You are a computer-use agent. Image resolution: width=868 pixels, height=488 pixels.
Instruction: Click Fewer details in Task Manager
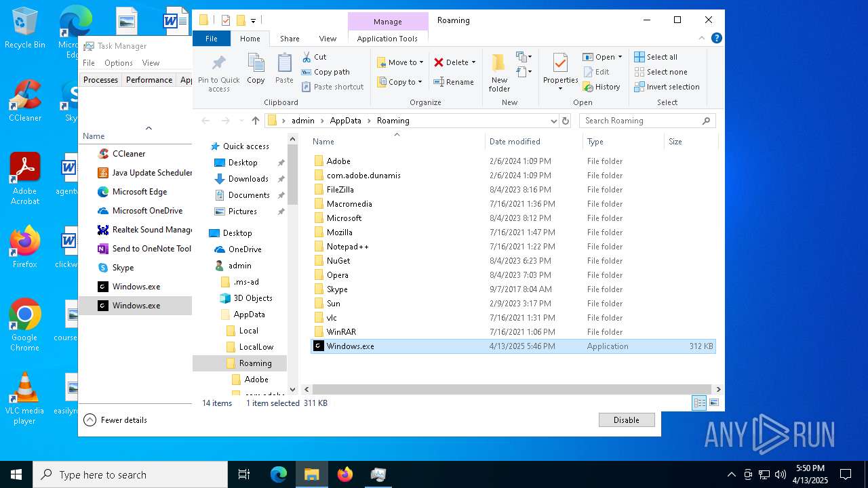tap(115, 420)
